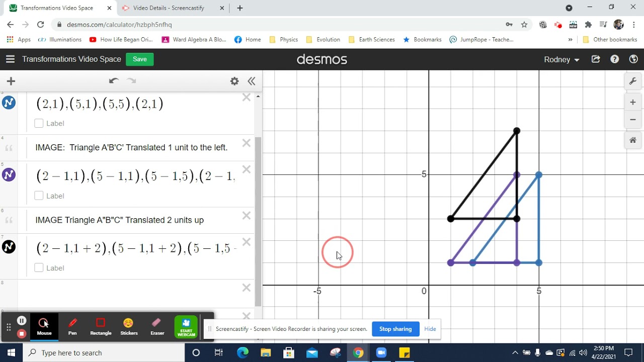Open the Desmos hamburger menu
This screenshot has height=362, width=644.
(10, 59)
